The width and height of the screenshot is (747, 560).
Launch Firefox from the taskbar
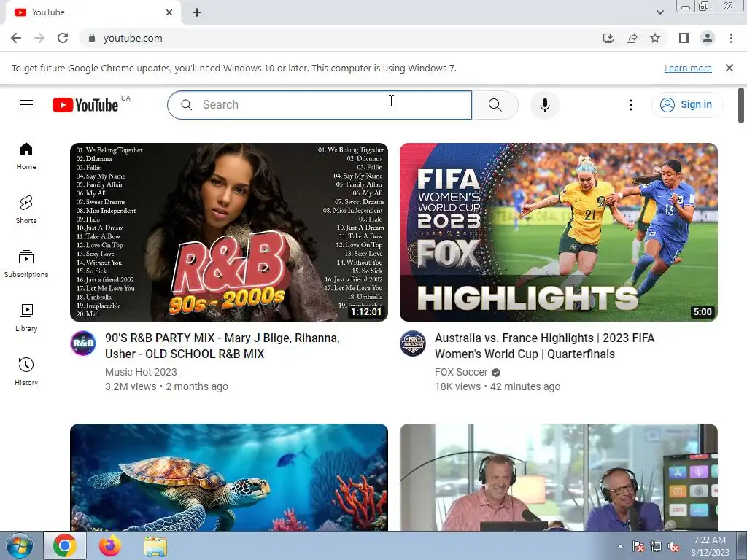[x=109, y=545]
